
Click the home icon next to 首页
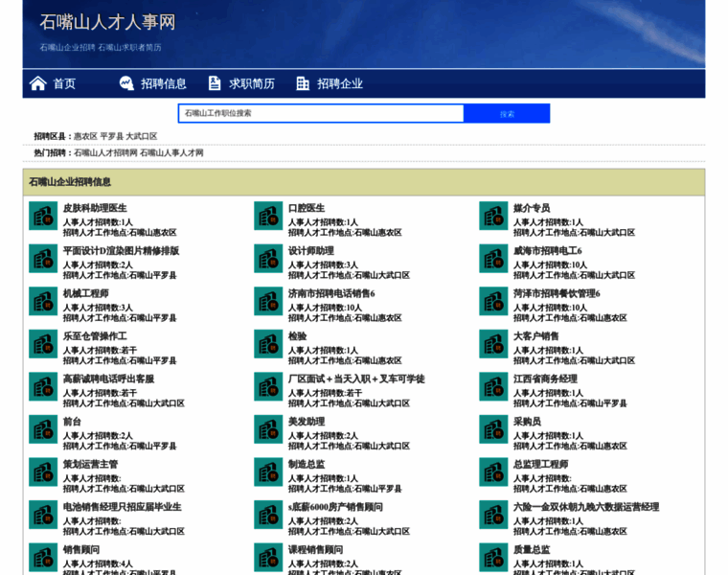tap(37, 83)
